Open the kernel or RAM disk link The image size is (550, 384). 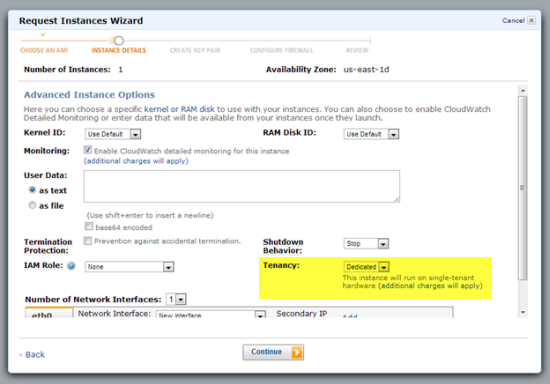(179, 109)
